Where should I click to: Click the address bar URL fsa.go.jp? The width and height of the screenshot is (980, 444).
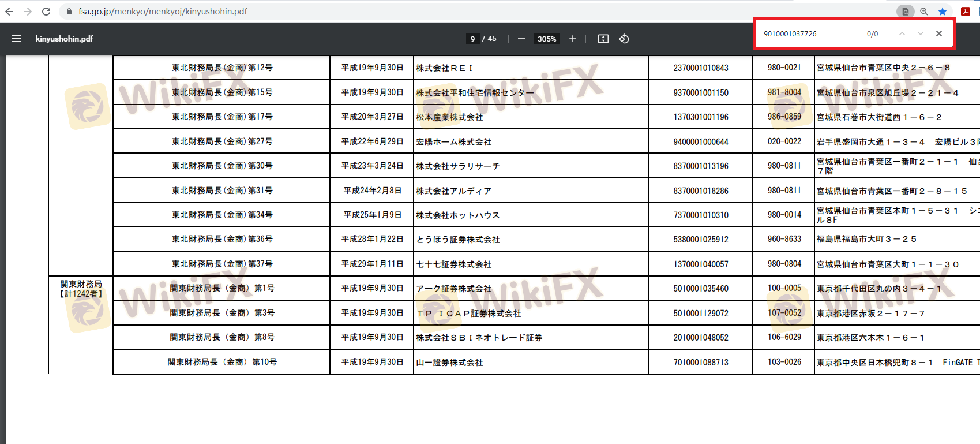pyautogui.click(x=163, y=12)
